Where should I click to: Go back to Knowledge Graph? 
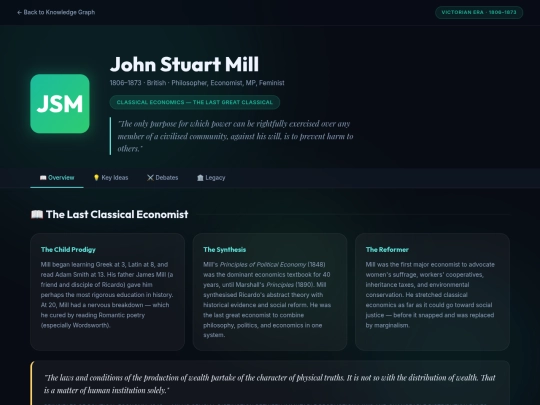56,12
